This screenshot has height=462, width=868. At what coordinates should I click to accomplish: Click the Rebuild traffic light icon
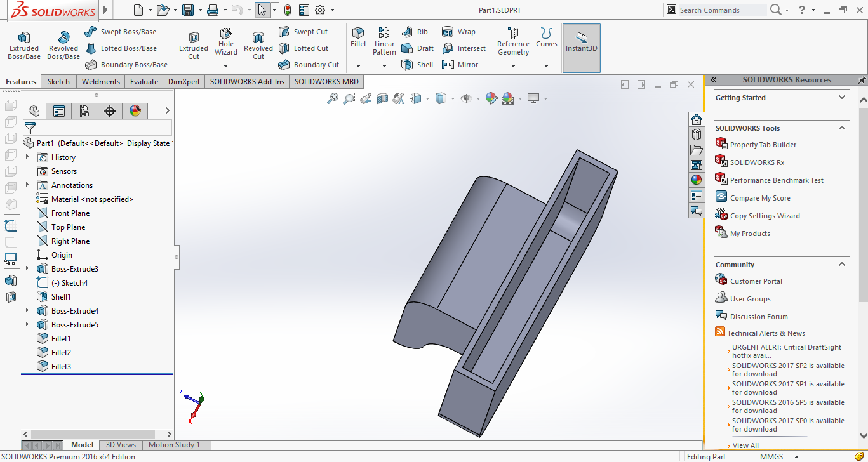click(x=288, y=10)
